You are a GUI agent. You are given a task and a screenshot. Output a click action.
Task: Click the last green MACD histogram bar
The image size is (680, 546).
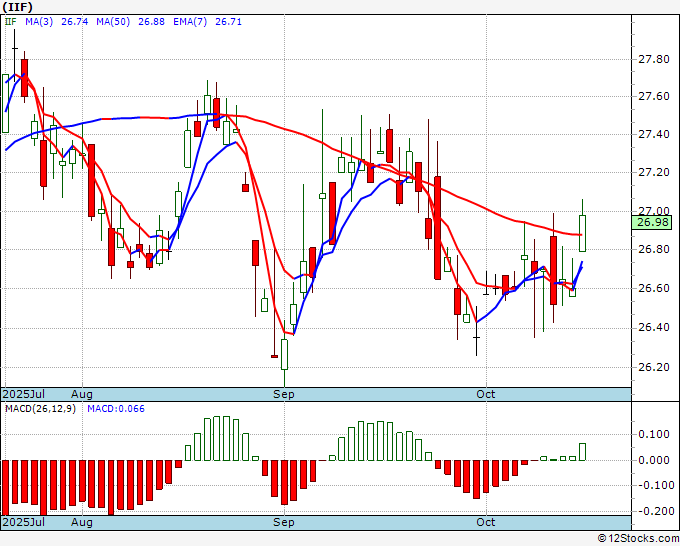pyautogui.click(x=582, y=452)
